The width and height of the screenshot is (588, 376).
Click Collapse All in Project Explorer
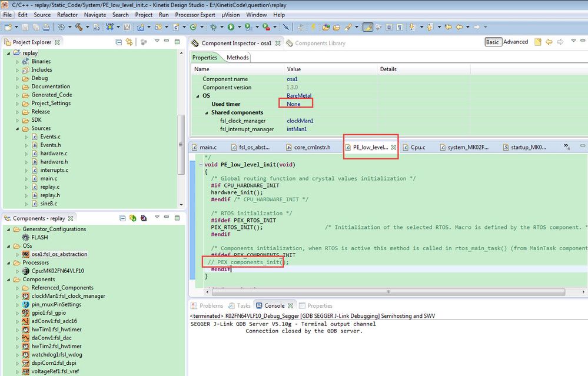[x=118, y=42]
